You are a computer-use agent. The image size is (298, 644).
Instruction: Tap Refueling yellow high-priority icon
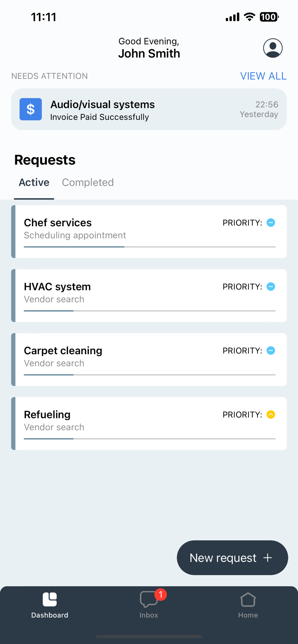coord(271,414)
